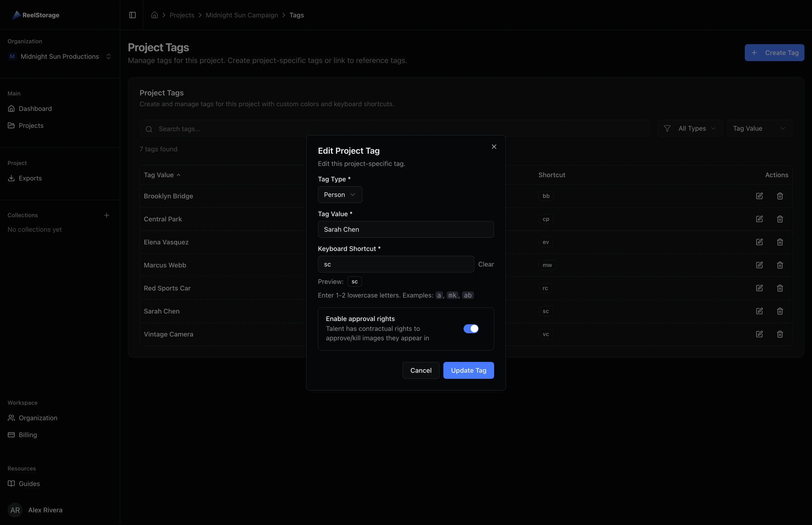Open Exports from the sidebar
Image resolution: width=812 pixels, height=525 pixels.
pos(30,178)
